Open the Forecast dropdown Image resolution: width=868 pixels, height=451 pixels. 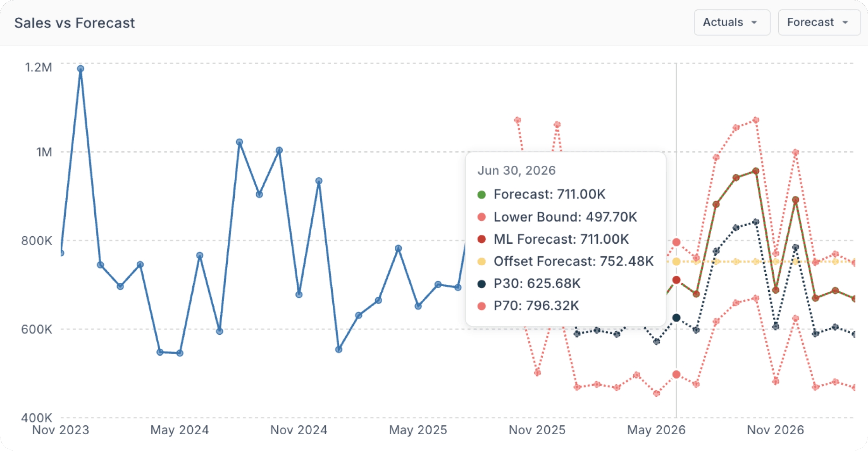tap(819, 22)
